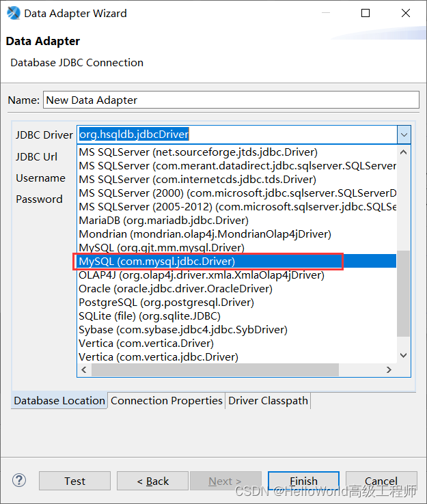
Task: Click the horizontal scrollbar thumb
Action: coord(215,369)
